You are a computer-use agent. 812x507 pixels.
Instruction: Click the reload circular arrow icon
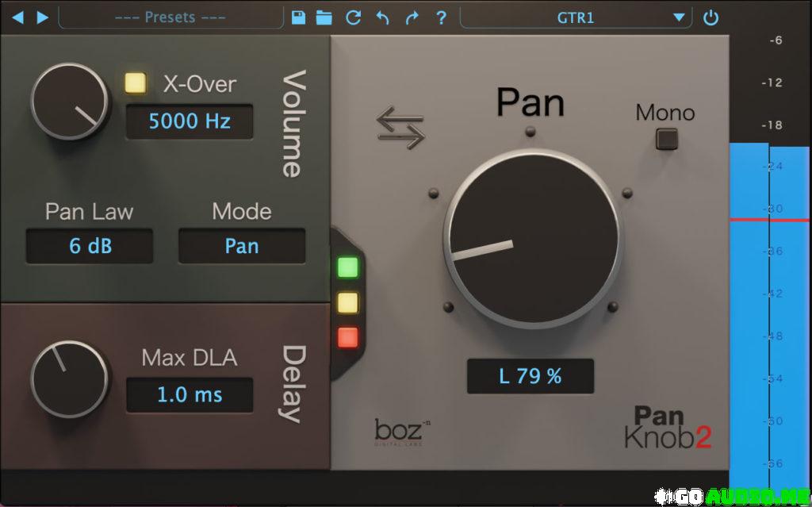(353, 17)
